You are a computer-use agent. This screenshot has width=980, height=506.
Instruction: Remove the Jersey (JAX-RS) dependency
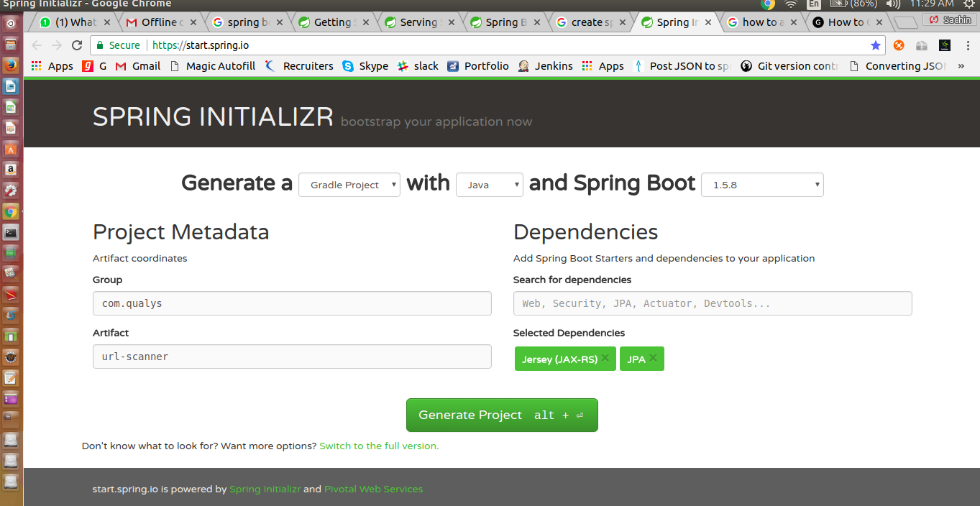pos(605,358)
